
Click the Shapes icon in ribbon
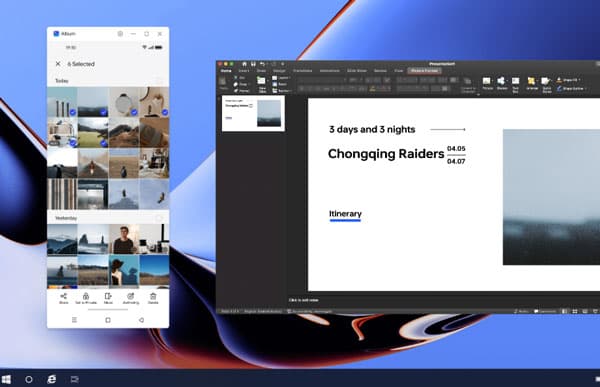[x=501, y=81]
